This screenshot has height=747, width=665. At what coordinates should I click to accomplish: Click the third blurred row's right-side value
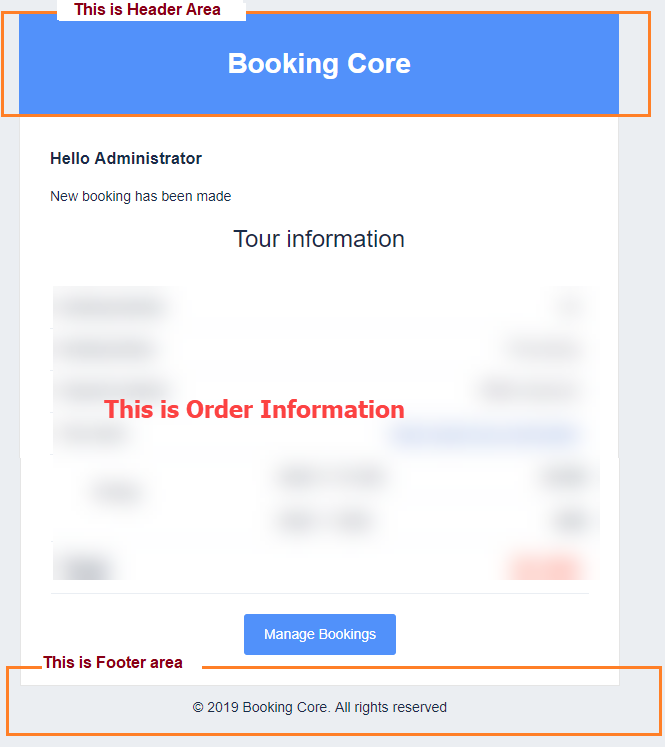(530, 390)
